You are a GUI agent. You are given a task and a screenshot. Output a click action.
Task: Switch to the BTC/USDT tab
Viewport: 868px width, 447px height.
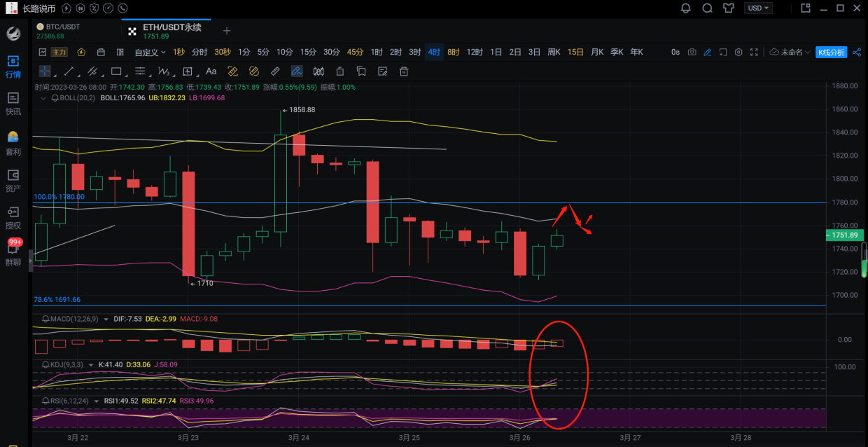click(x=59, y=30)
